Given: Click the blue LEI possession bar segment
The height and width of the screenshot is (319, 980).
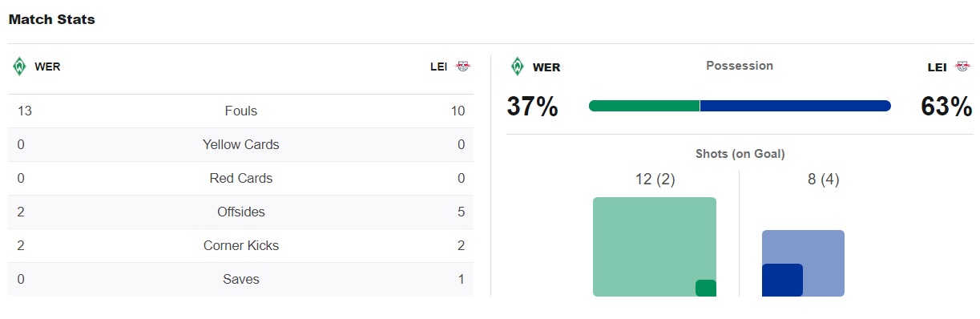Looking at the screenshot, I should (796, 106).
